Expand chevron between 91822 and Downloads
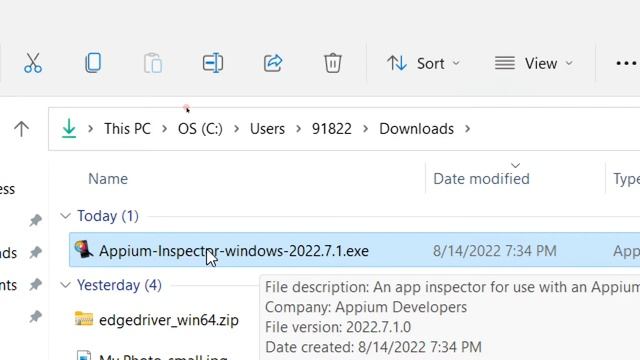This screenshot has width=640, height=360. 365,129
